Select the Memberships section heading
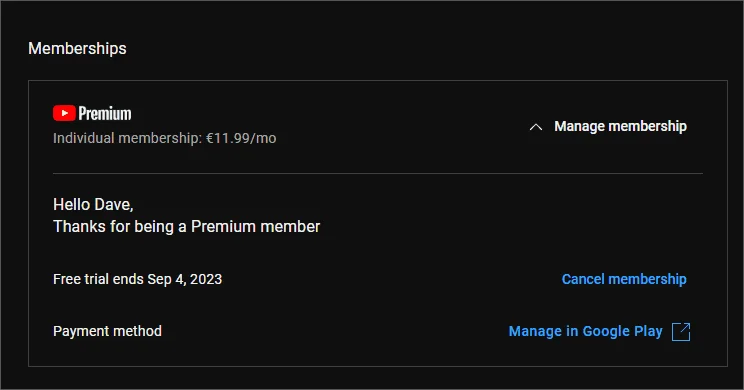The height and width of the screenshot is (390, 744). point(77,48)
